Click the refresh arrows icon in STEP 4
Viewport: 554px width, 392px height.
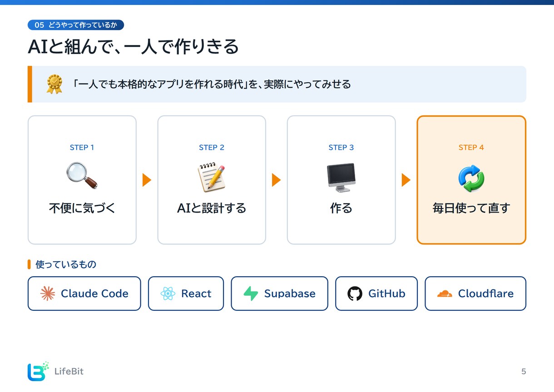tap(471, 178)
